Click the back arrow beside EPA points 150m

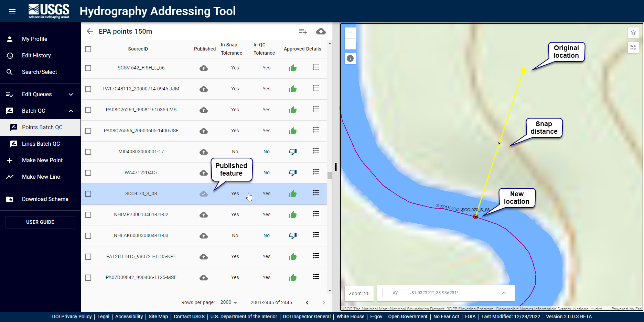[90, 31]
